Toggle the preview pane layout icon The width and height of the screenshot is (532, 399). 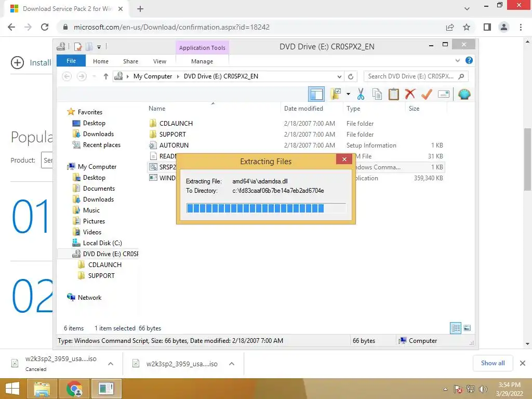click(316, 94)
